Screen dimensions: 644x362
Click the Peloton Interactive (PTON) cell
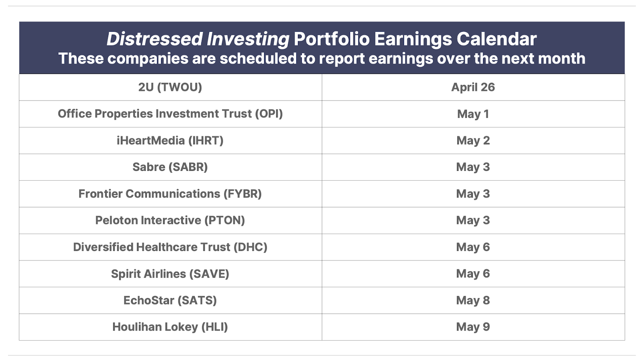click(170, 220)
